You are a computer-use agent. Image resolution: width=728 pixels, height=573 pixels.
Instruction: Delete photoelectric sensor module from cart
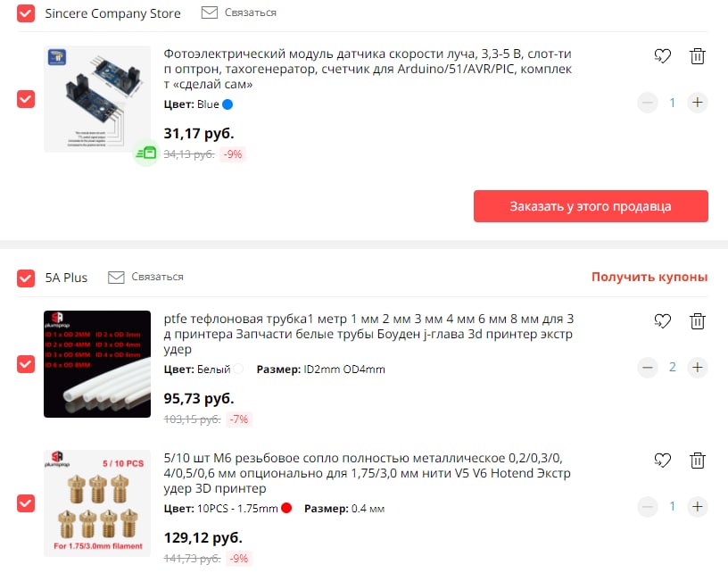(x=698, y=56)
